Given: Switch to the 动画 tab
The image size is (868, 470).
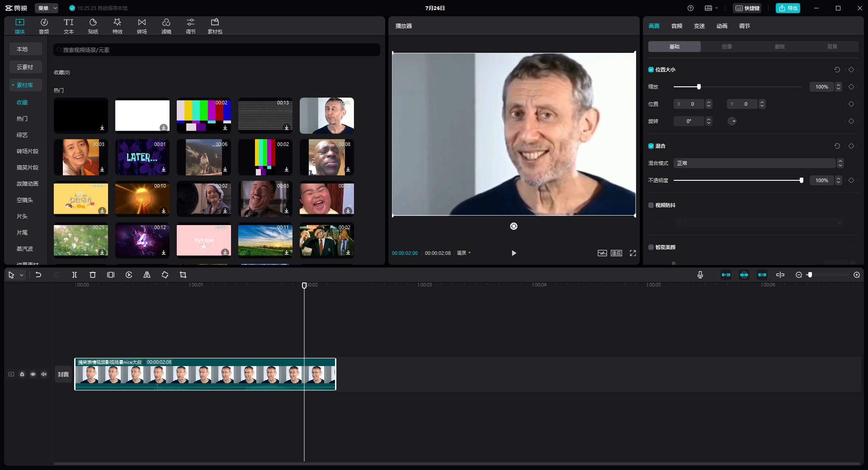Looking at the screenshot, I should coord(722,26).
